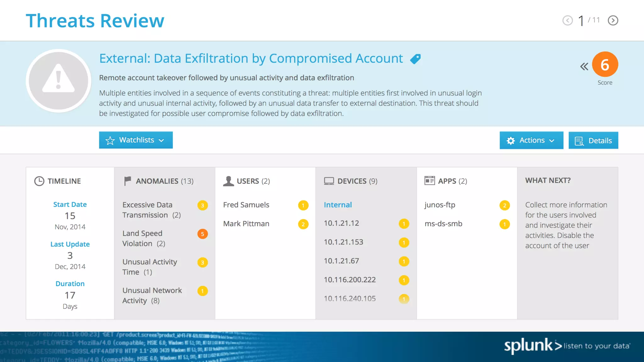Open the threat Details button
This screenshot has width=644, height=362.
593,140
